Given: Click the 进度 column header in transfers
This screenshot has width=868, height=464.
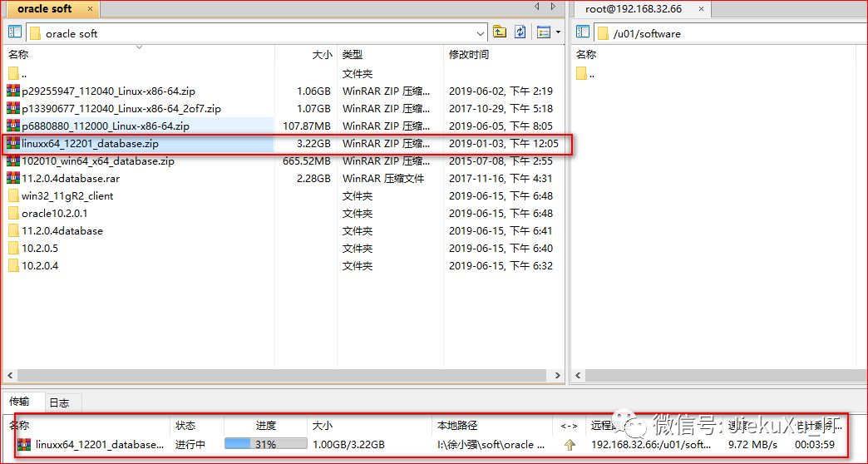Looking at the screenshot, I should pos(266,425).
